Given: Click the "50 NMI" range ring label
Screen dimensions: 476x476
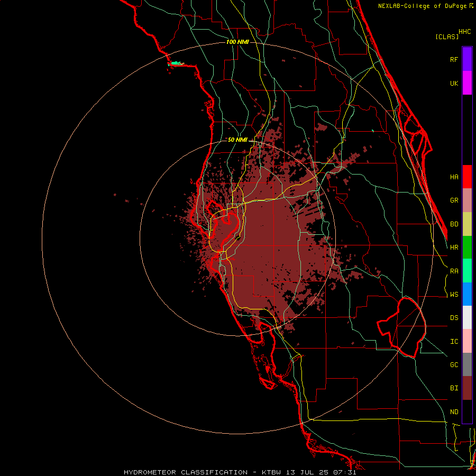Looking at the screenshot, I should 237,140.
